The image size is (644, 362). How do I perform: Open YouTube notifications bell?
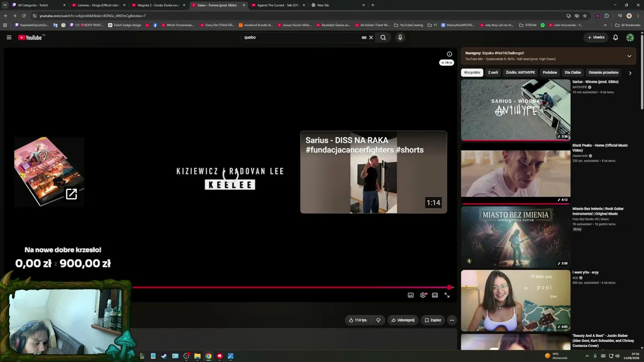point(615,37)
